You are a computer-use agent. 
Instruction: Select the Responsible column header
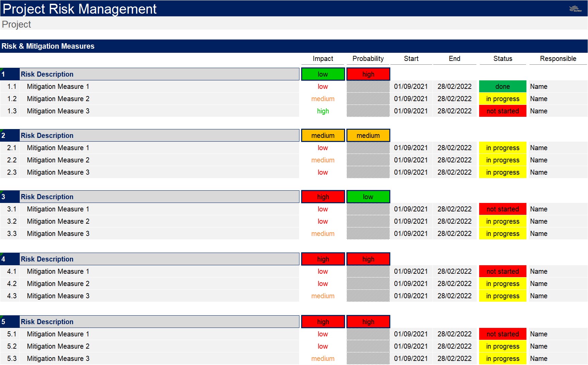558,59
